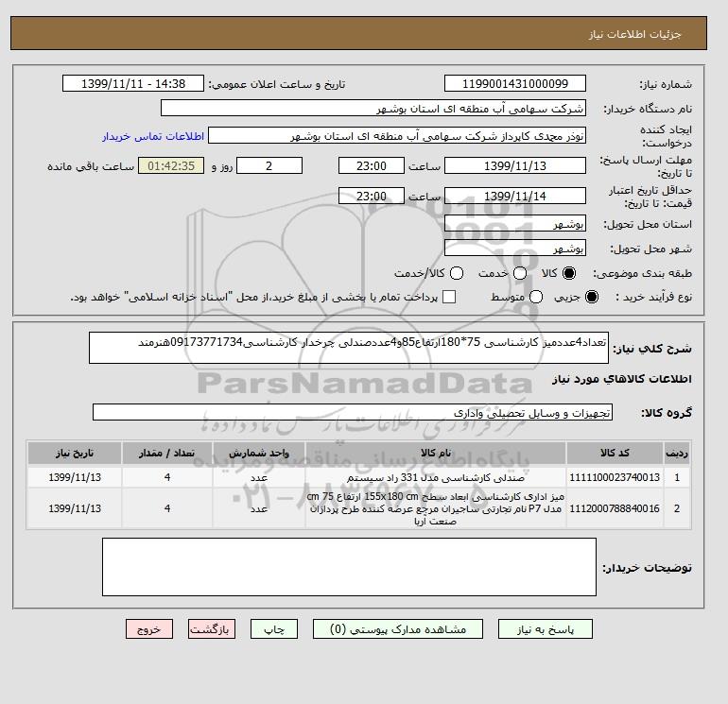This screenshot has height=704, width=728.
Task: Click the response deadline hour 23:00 field
Action: (x=372, y=165)
